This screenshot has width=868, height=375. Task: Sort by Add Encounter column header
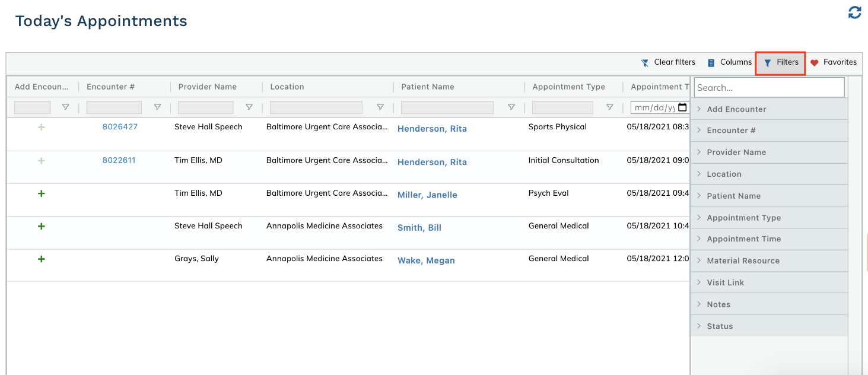click(42, 87)
